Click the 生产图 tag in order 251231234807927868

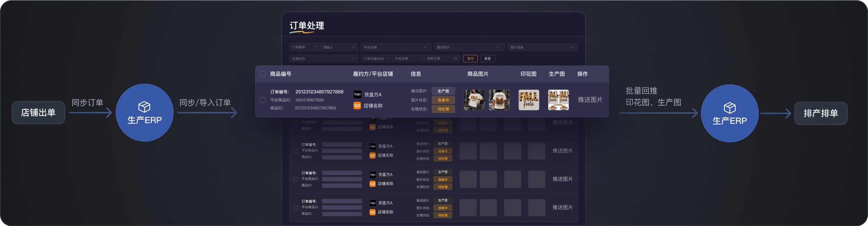tap(443, 91)
